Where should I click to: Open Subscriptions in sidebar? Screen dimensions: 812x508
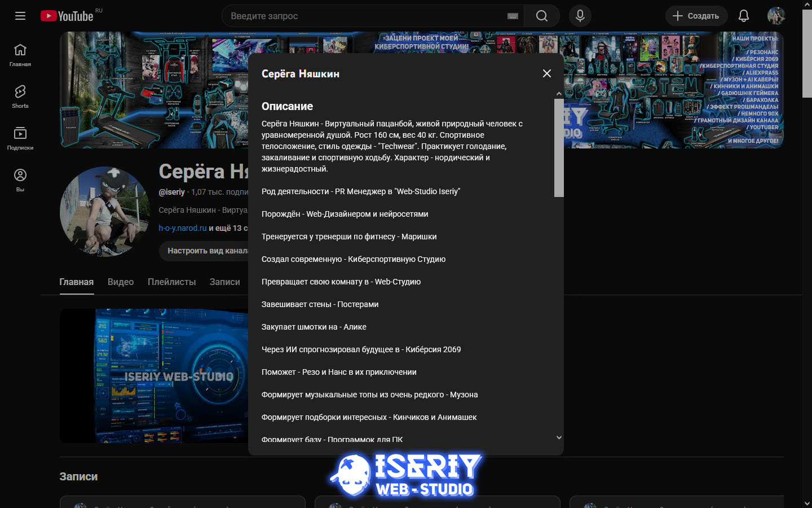[x=20, y=138]
